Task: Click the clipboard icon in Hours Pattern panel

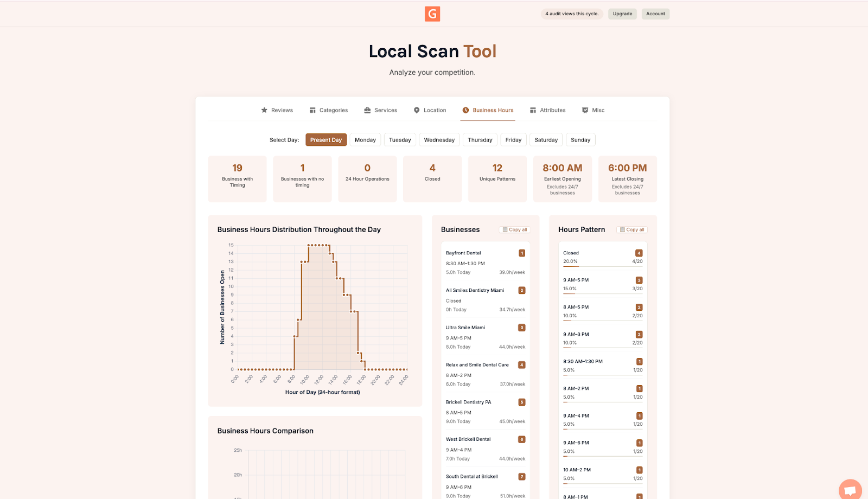Action: 622,229
